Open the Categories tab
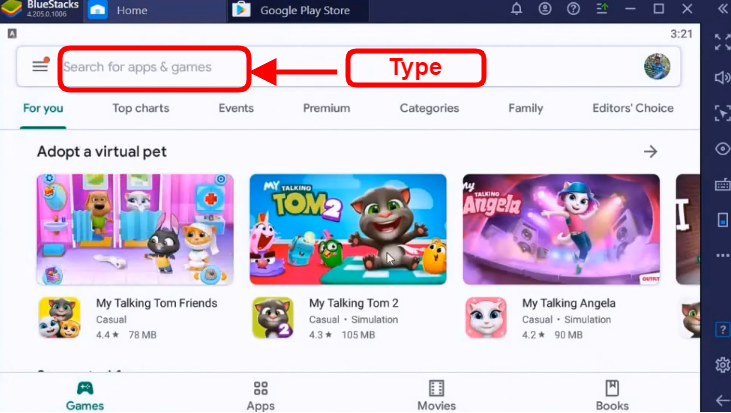 tap(429, 108)
